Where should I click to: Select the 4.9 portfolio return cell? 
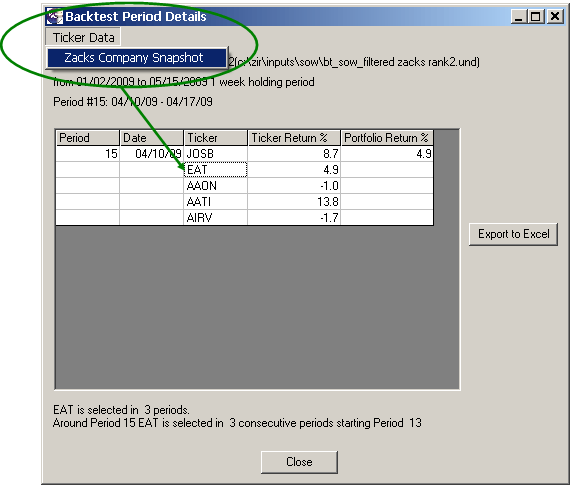click(x=387, y=154)
